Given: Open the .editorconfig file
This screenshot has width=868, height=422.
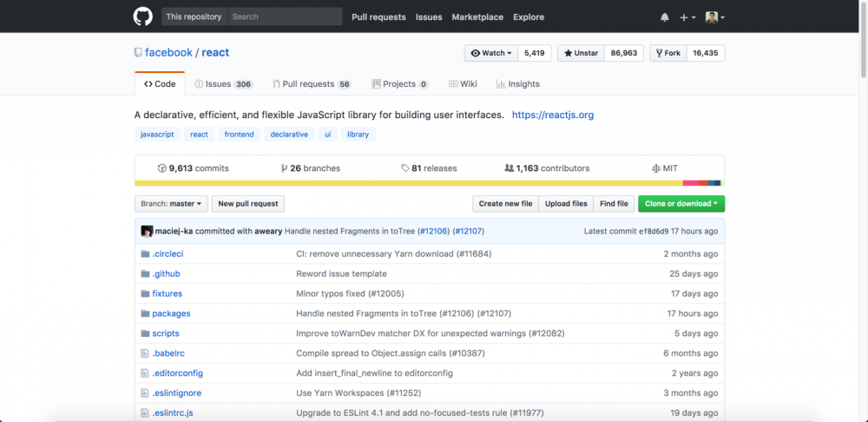Looking at the screenshot, I should (x=178, y=373).
